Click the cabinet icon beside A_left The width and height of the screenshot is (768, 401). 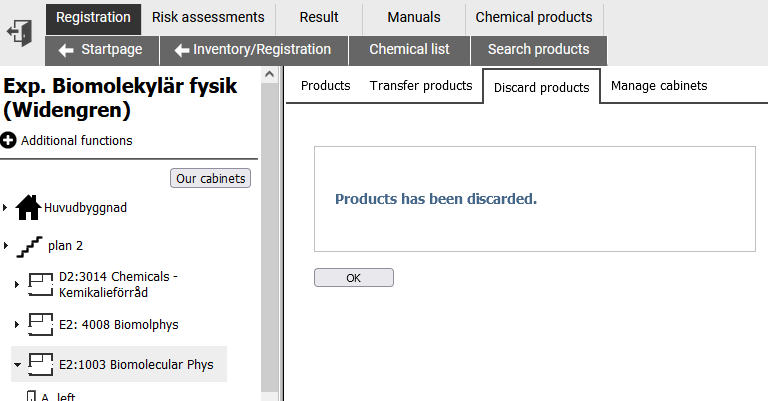(32, 396)
